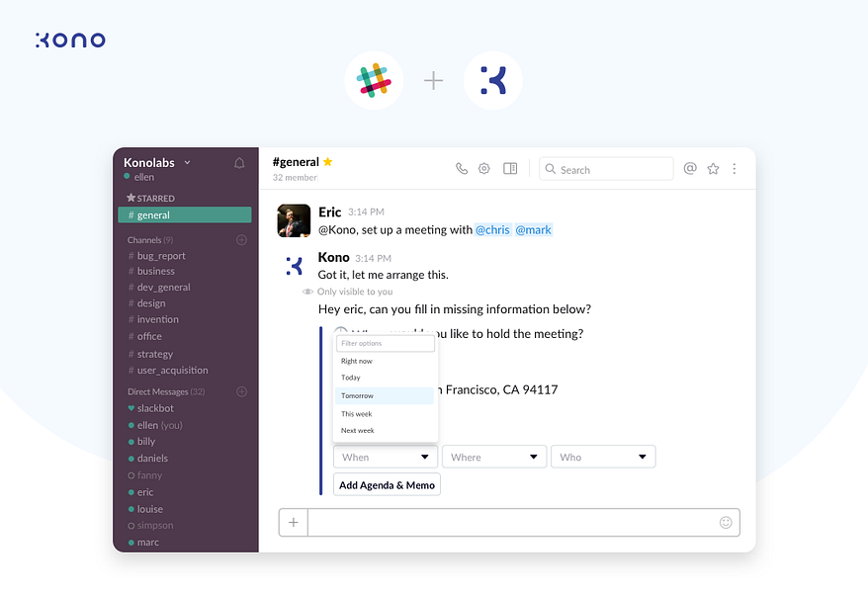Click the plus attachment button in message box
This screenshot has height=593, width=868.
[294, 522]
